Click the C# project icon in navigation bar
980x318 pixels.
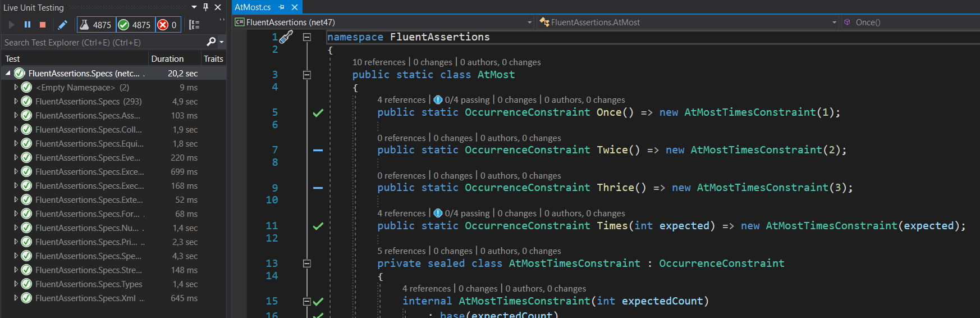[x=240, y=22]
